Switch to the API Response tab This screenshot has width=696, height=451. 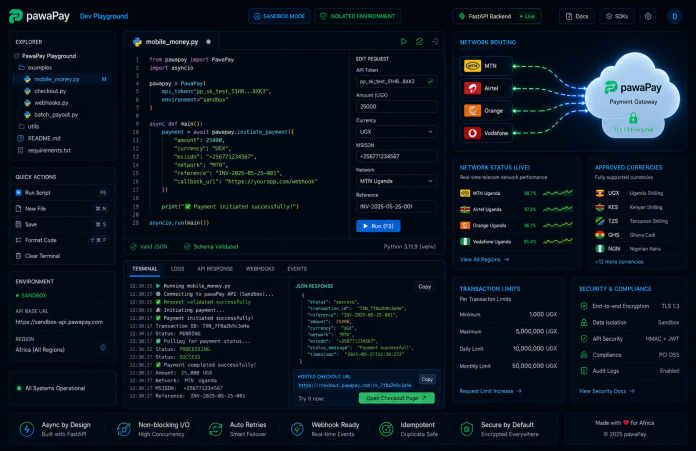click(215, 269)
